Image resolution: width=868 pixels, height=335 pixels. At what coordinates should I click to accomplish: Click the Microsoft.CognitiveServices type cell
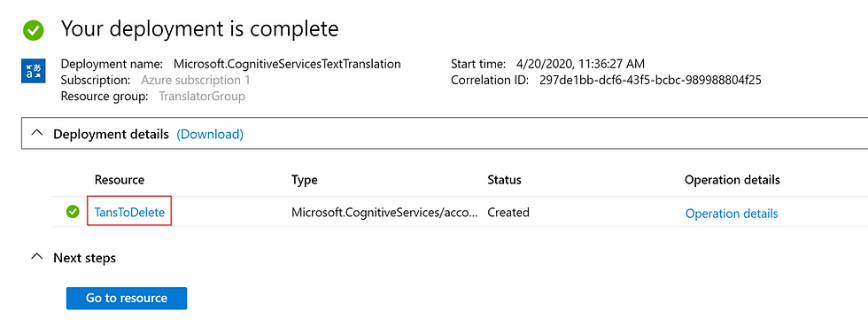click(x=384, y=212)
